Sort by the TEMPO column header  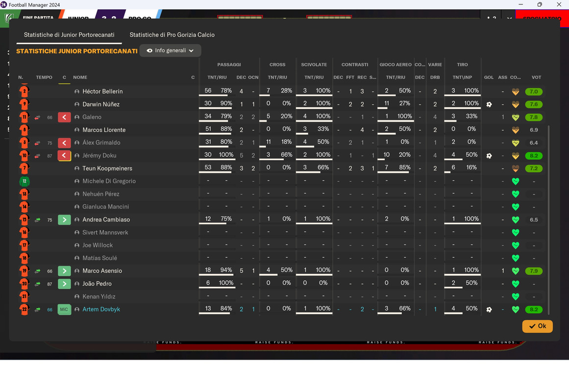point(44,77)
